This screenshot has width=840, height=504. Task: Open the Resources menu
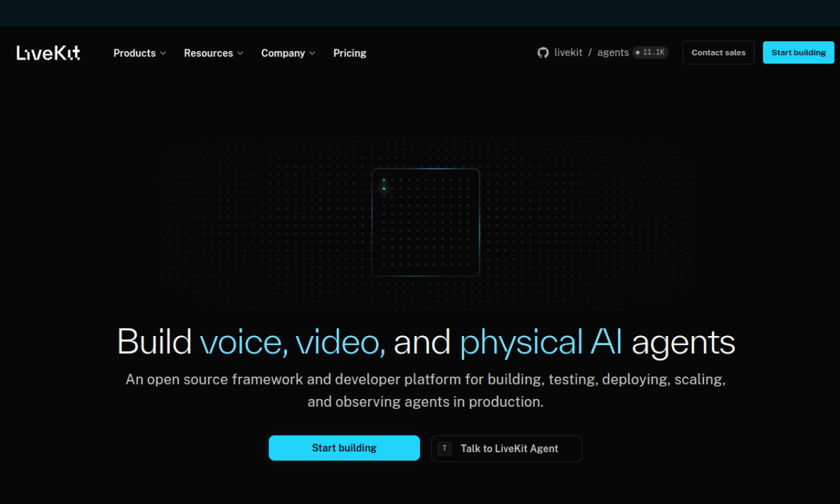[x=213, y=53]
